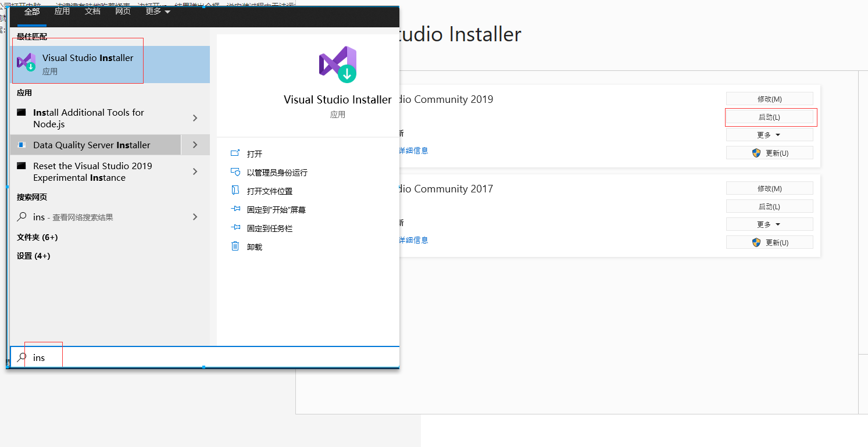Click the 以管理员身份运行 shield icon
Image resolution: width=868 pixels, height=447 pixels.
[x=236, y=172]
